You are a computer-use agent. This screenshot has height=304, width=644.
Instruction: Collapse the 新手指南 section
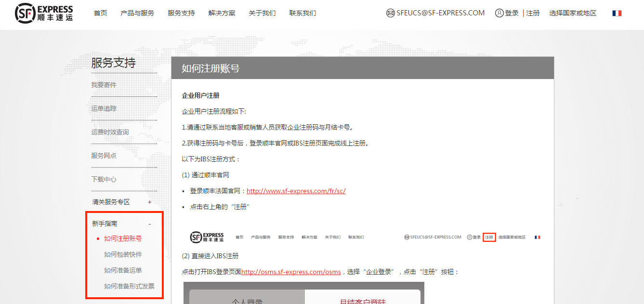pos(150,223)
